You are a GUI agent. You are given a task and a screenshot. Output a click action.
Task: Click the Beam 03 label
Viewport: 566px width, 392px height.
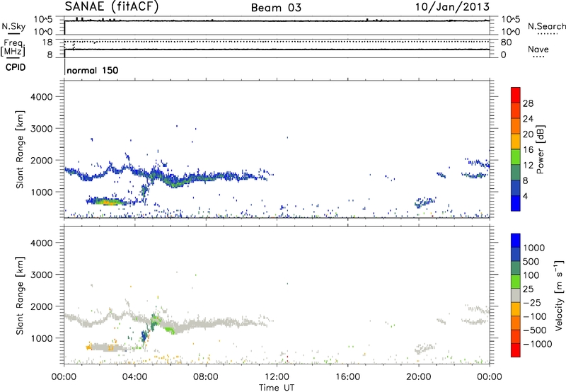[x=276, y=8]
